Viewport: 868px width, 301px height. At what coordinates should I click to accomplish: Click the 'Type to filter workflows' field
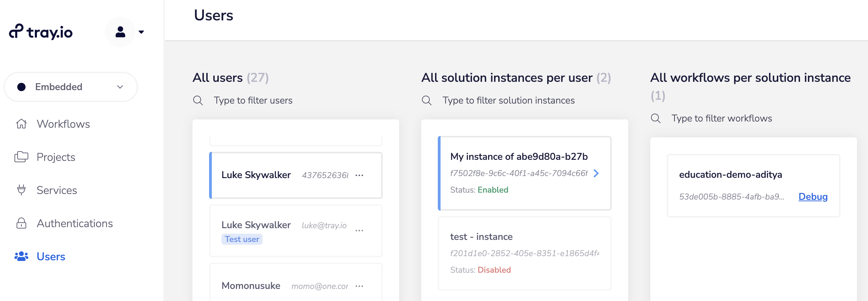721,118
